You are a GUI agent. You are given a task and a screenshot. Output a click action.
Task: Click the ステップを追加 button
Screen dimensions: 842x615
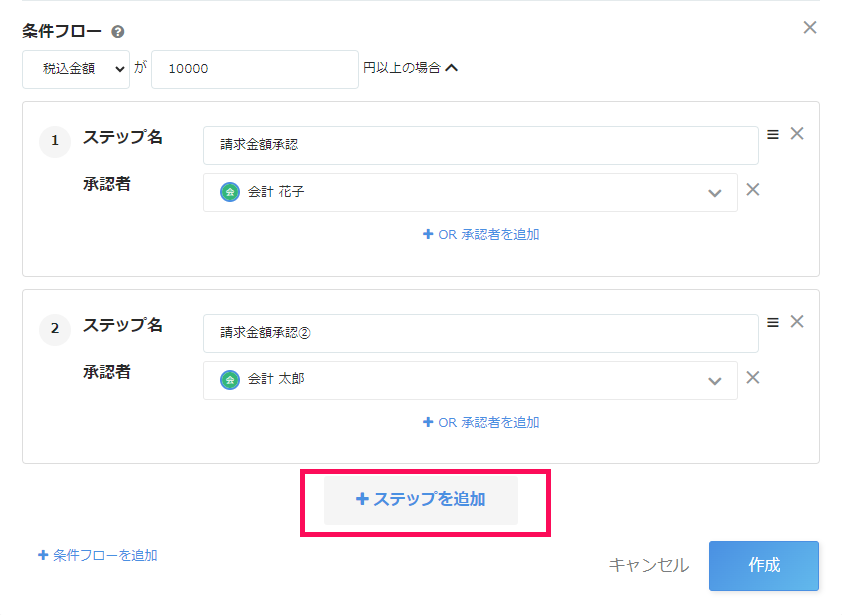[420, 500]
